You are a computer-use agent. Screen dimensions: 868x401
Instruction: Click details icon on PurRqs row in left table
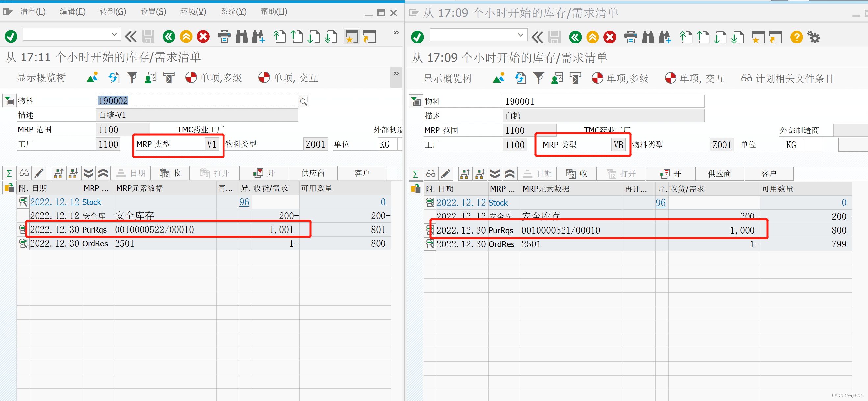[23, 230]
